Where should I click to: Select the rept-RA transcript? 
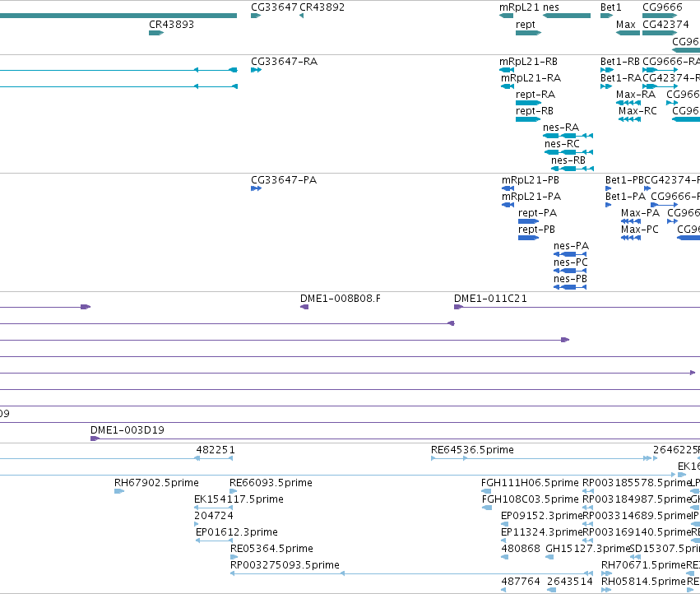coord(528,103)
